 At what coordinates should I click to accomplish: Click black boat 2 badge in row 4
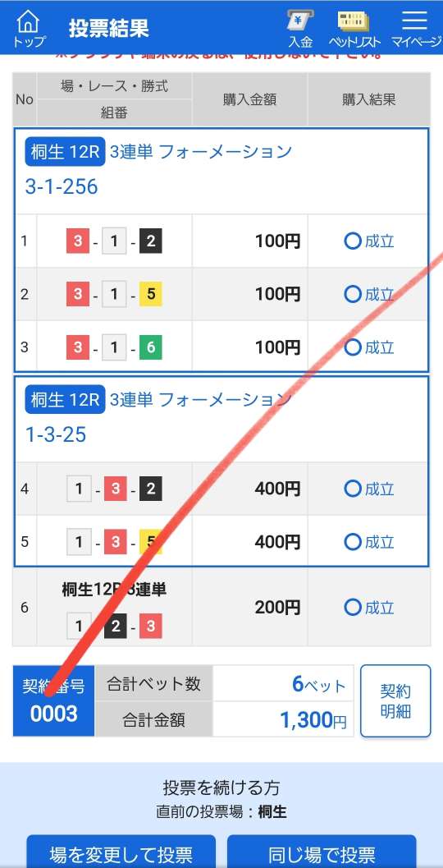tap(150, 489)
